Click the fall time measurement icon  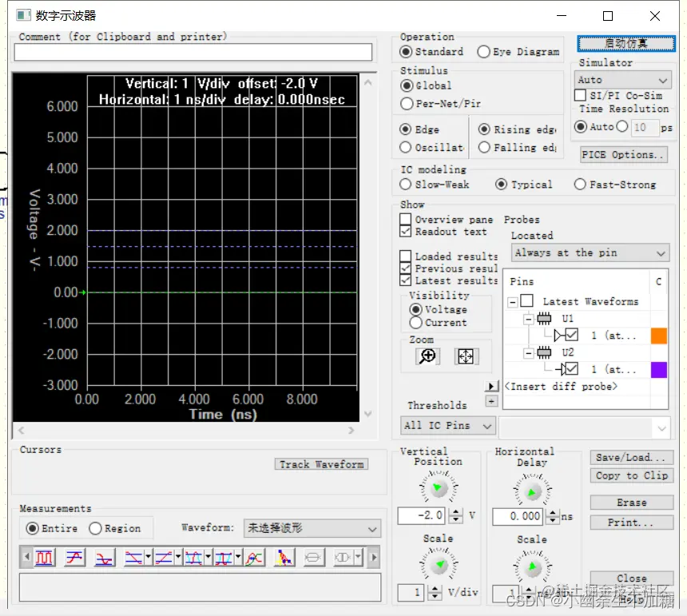(x=133, y=558)
